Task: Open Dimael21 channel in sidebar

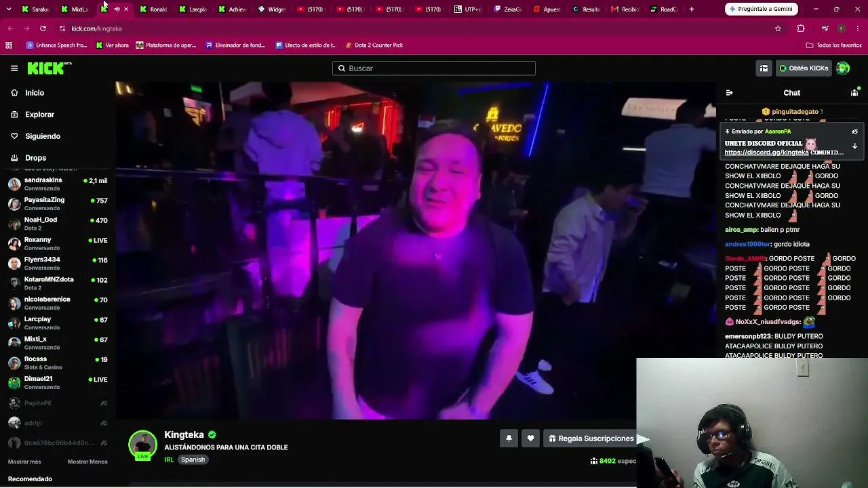Action: click(x=58, y=383)
